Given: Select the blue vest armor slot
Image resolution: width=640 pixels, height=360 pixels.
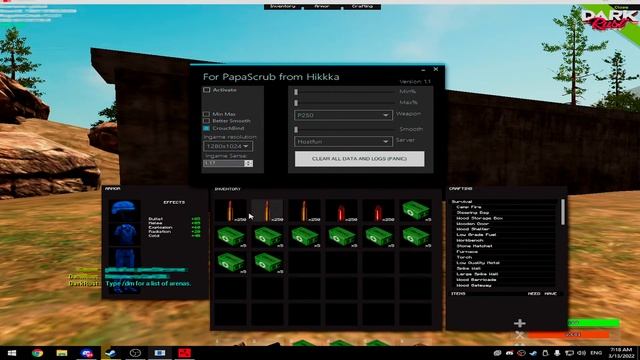Looking at the screenshot, I should 124,234.
